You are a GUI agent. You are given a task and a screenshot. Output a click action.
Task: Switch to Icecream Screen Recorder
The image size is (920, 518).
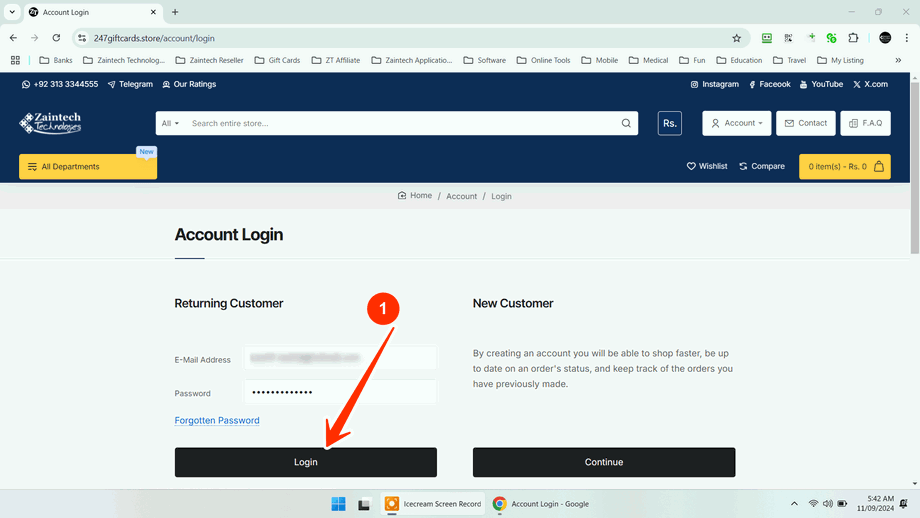(x=433, y=504)
